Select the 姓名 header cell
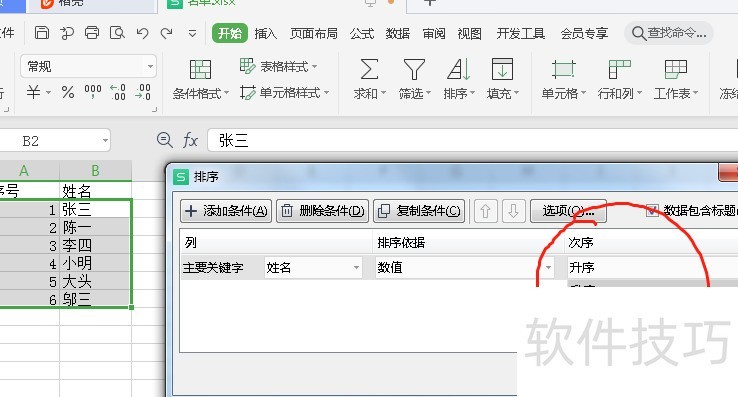738x397 pixels. point(96,191)
